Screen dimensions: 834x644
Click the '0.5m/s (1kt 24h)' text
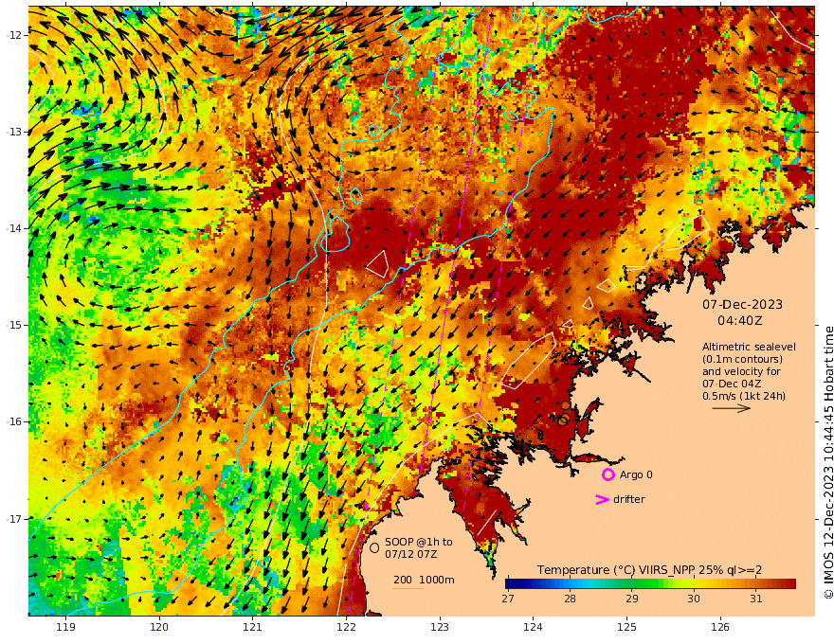pos(744,396)
